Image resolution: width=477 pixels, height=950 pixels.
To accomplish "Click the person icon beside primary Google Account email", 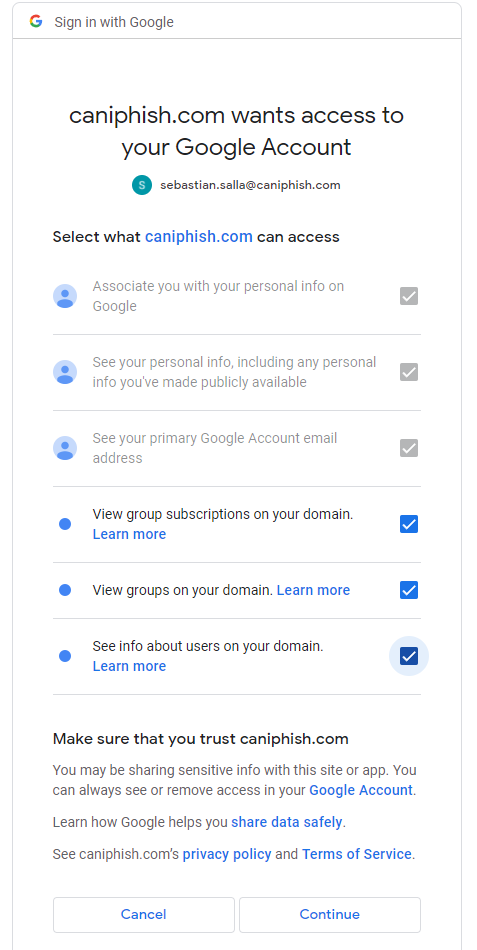I will click(65, 448).
